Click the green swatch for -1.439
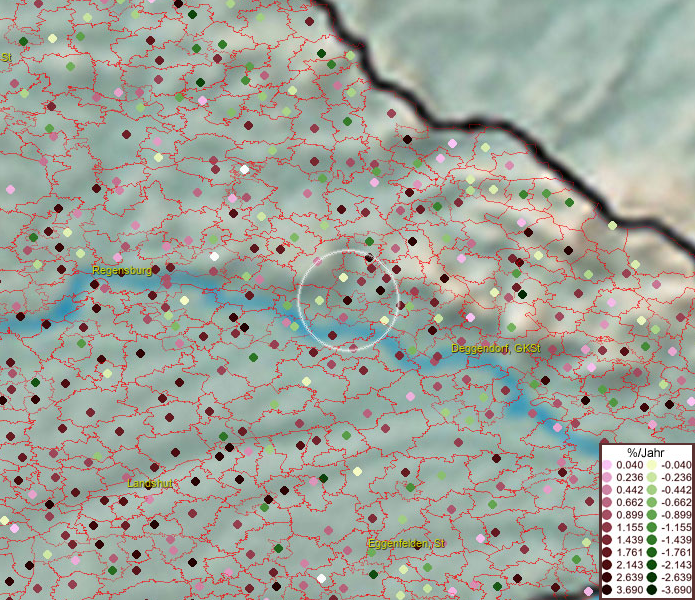The image size is (695, 600). [x=652, y=540]
